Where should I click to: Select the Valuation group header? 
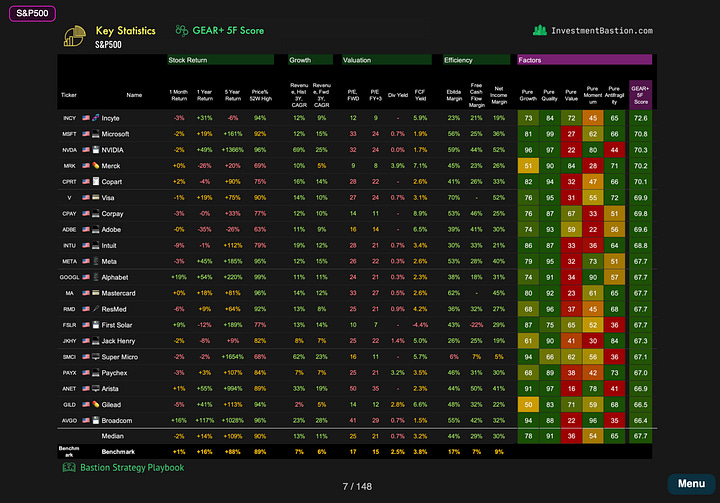pyautogui.click(x=387, y=60)
